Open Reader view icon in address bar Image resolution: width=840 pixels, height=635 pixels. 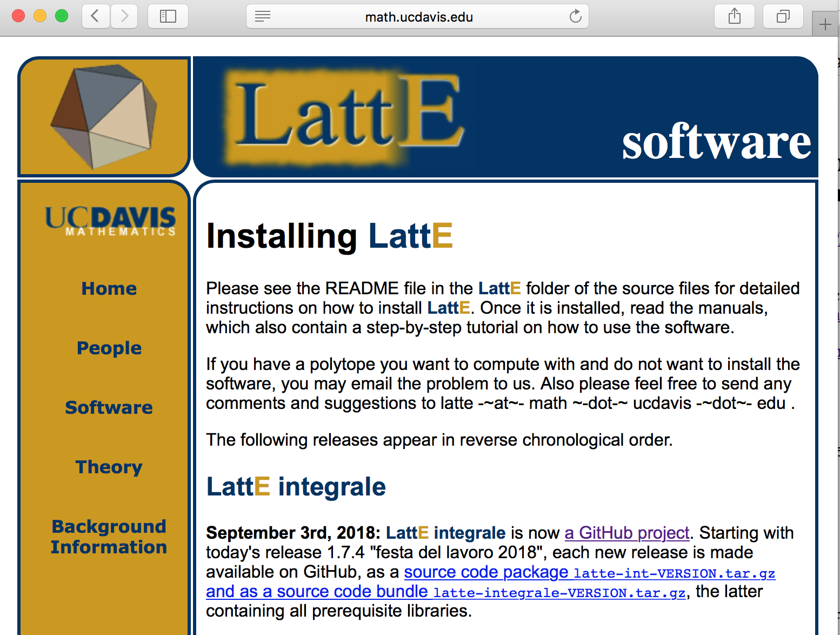click(x=263, y=16)
